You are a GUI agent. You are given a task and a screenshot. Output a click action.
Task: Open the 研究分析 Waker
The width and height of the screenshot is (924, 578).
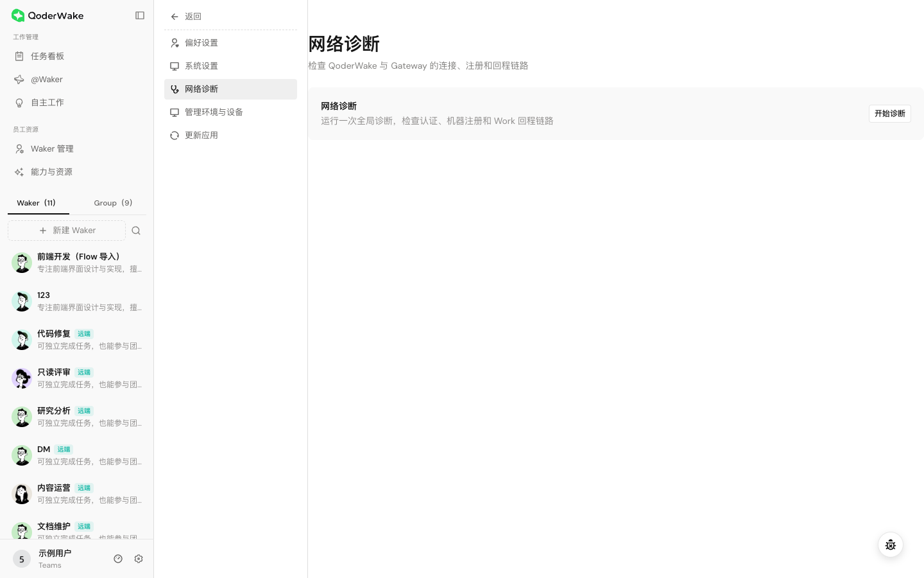tap(77, 417)
